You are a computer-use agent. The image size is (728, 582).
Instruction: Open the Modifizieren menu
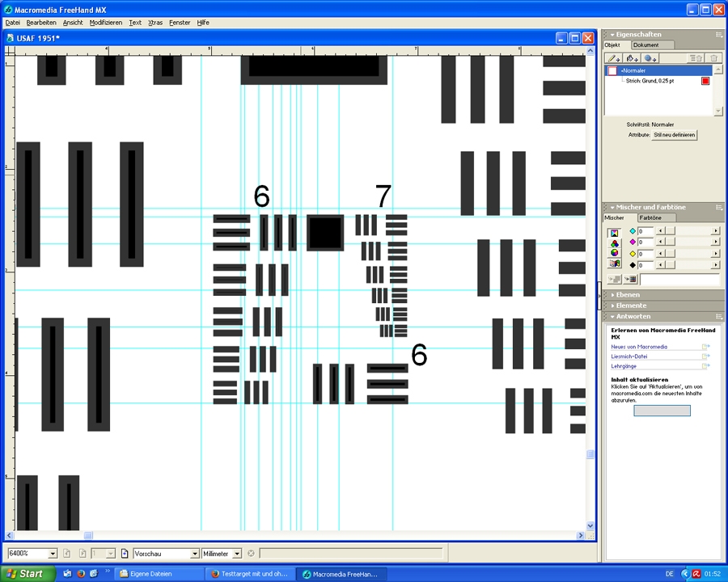(x=106, y=23)
